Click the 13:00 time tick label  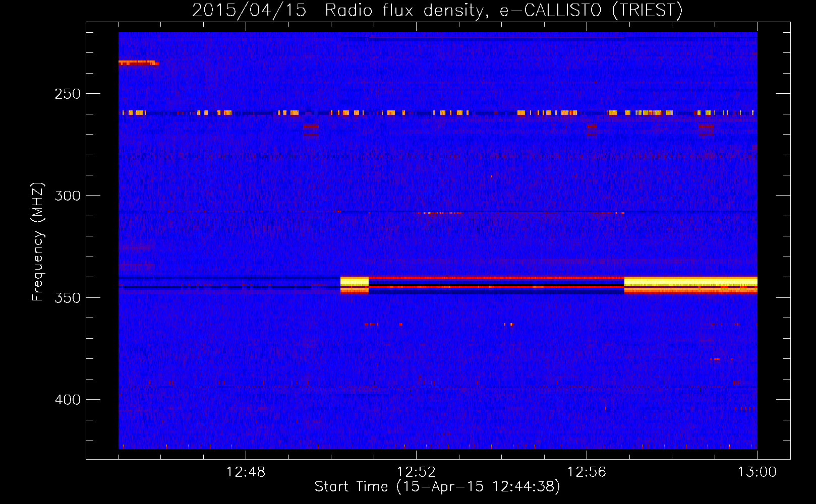pyautogui.click(x=757, y=472)
